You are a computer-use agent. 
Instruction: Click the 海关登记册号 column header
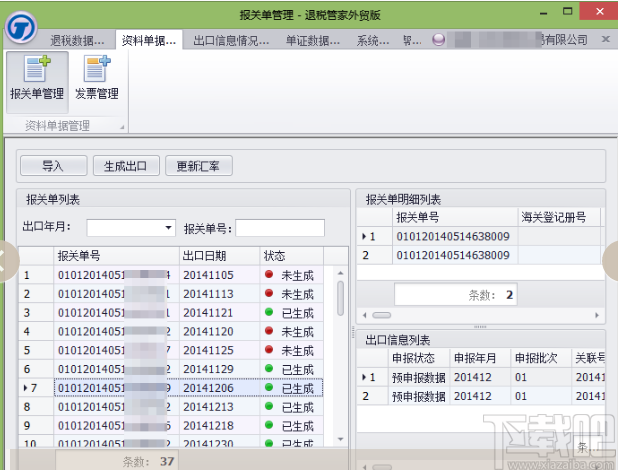tap(558, 217)
